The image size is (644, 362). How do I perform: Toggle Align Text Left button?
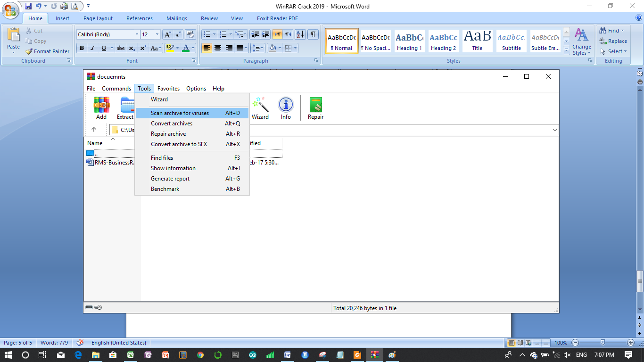(x=206, y=48)
